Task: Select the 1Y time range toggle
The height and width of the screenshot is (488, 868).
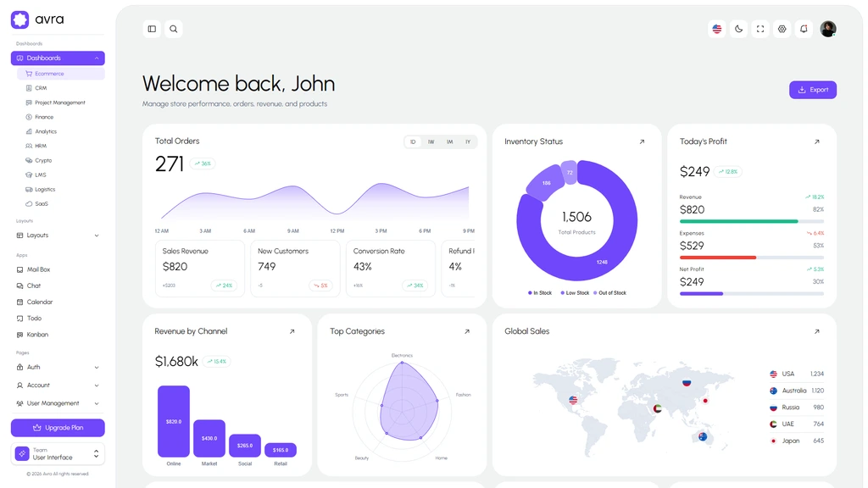Action: (x=468, y=142)
